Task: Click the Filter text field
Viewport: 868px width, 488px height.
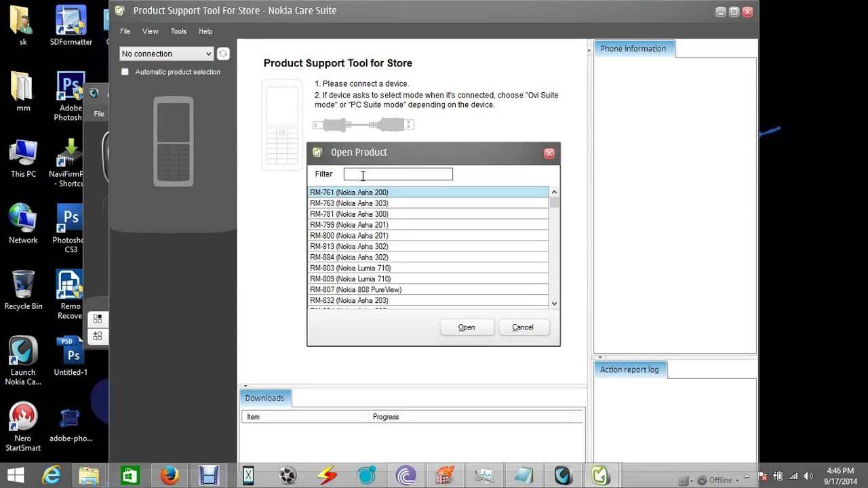Action: coord(398,174)
